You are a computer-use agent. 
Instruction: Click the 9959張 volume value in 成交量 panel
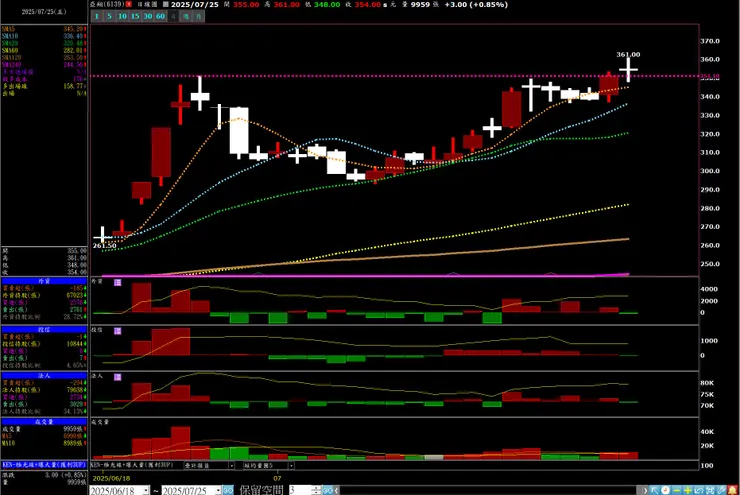click(75, 429)
